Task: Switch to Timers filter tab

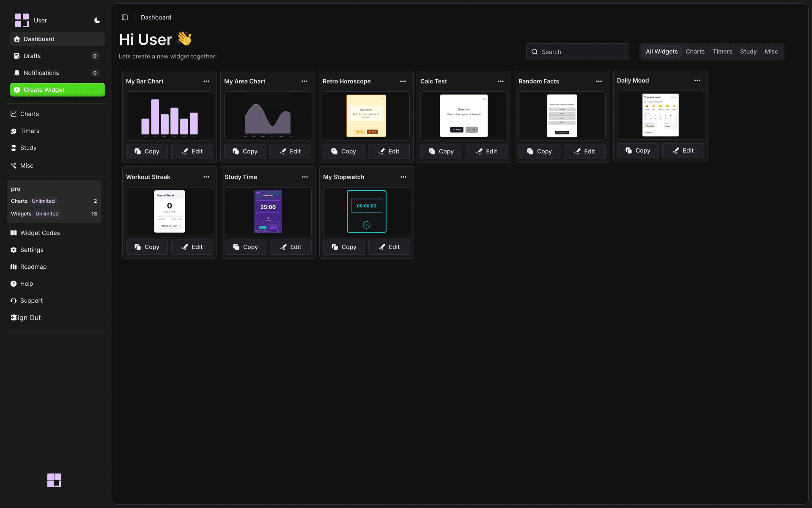Action: coord(722,52)
